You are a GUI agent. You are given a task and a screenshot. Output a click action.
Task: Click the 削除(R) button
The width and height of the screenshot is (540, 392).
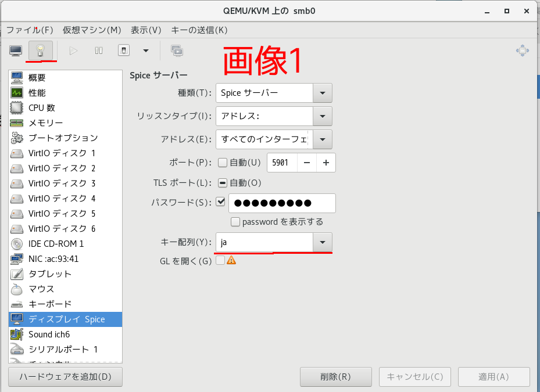(336, 377)
